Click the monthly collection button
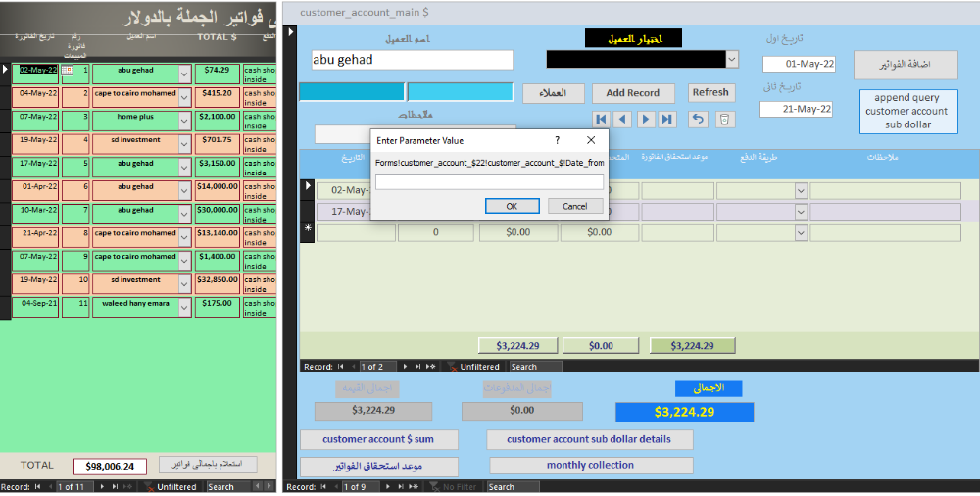 (x=590, y=466)
